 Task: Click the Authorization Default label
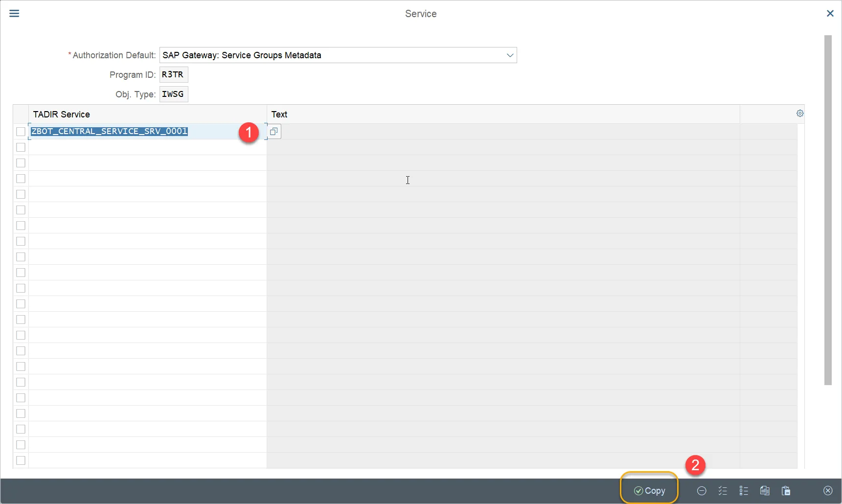coord(114,55)
